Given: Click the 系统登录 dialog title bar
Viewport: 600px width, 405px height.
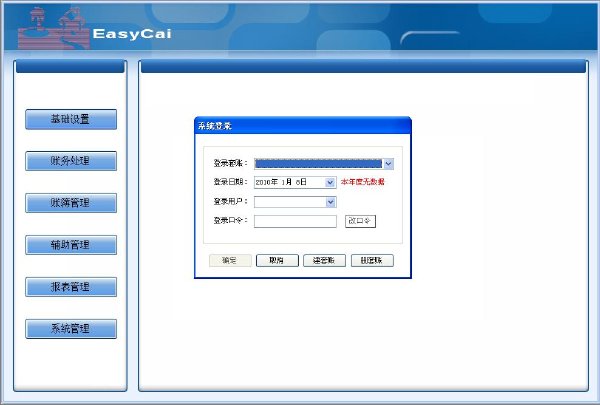Looking at the screenshot, I should 303,126.
